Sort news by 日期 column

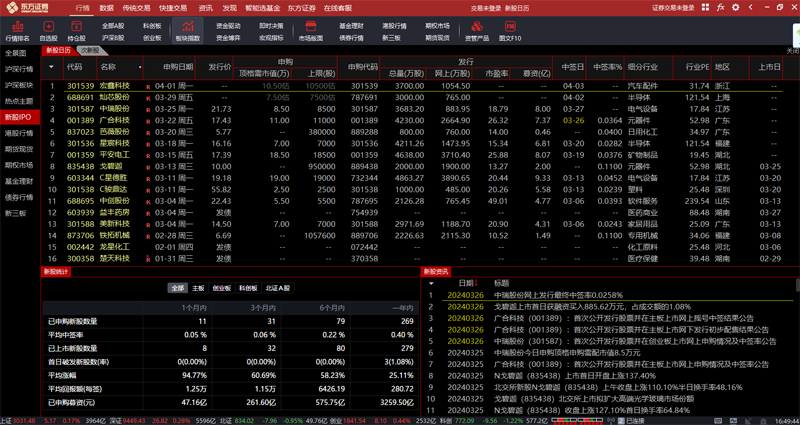tap(468, 283)
